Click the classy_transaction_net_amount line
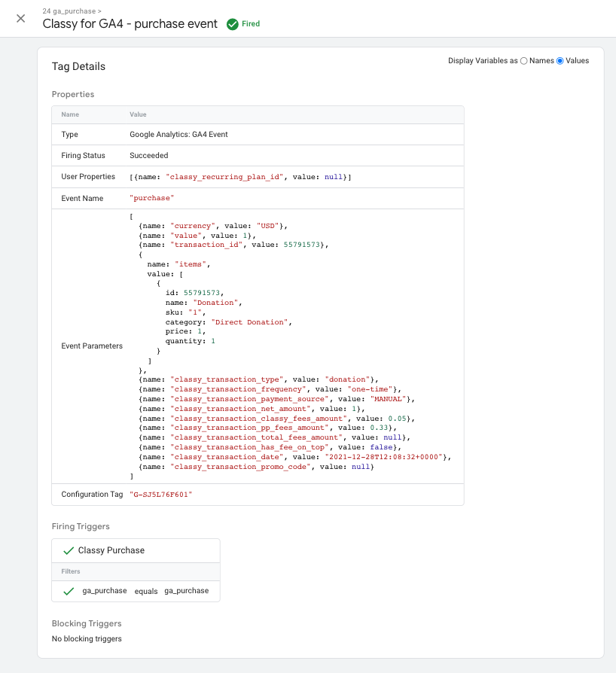Image resolution: width=616 pixels, height=673 pixels. coord(252,409)
